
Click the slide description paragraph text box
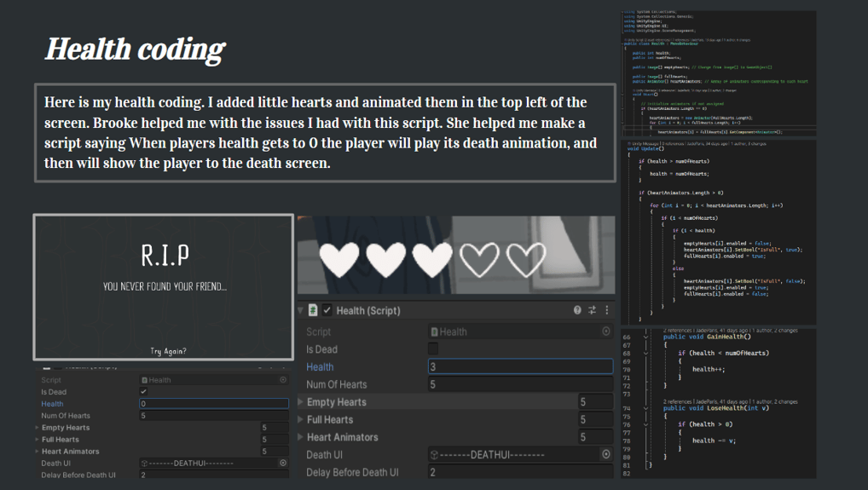pos(325,133)
